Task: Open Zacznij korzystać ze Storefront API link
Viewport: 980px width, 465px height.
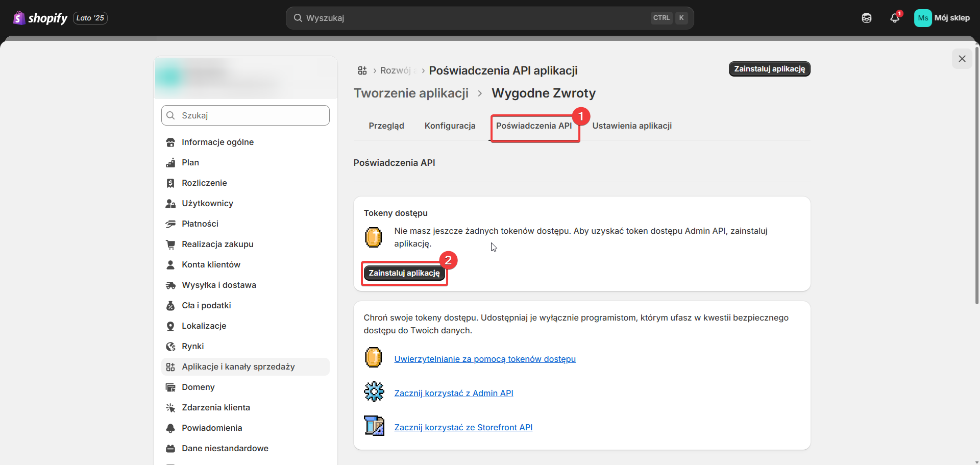Action: coord(463,427)
